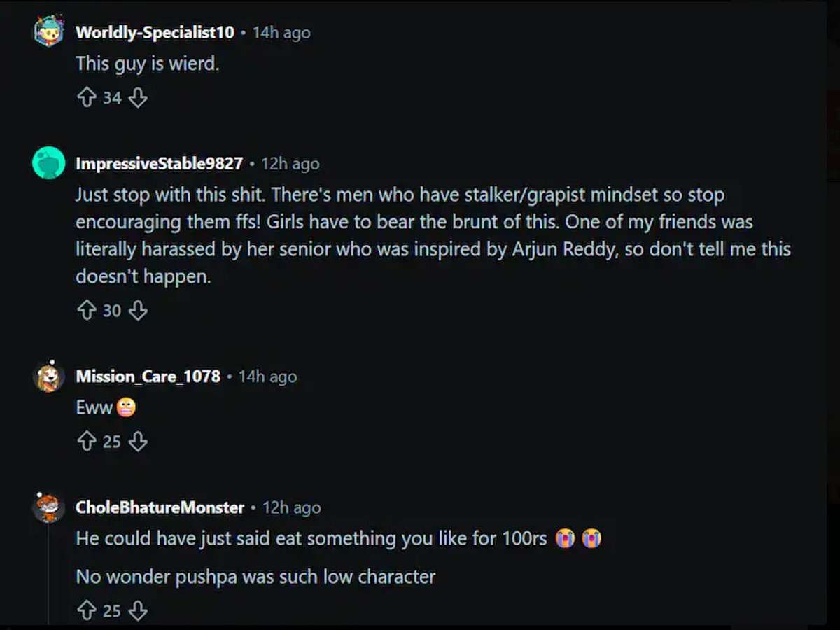Visit ImpressiveStable9827's profile via username
This screenshot has width=840, height=630.
160,164
